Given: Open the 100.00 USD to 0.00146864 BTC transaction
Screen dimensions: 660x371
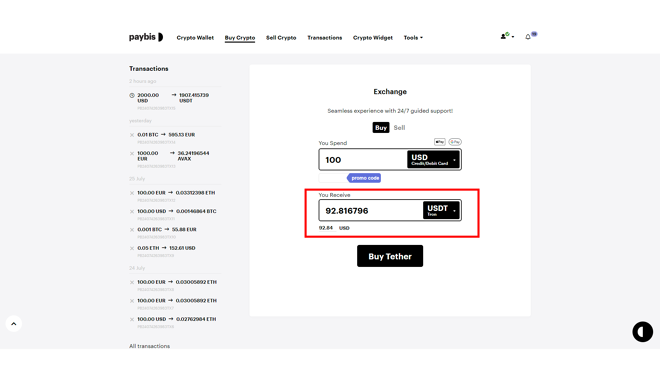Looking at the screenshot, I should tap(175, 214).
